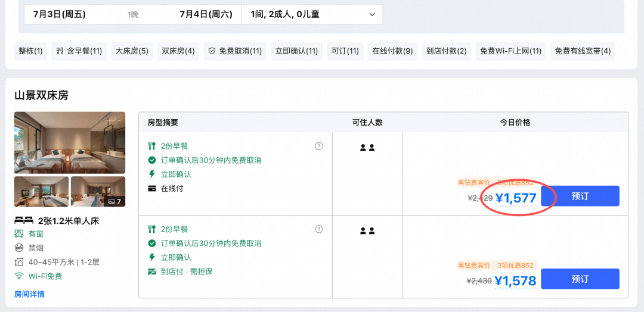
Task: Select the 免费有线宽带(4) filter chip
Action: (x=583, y=51)
